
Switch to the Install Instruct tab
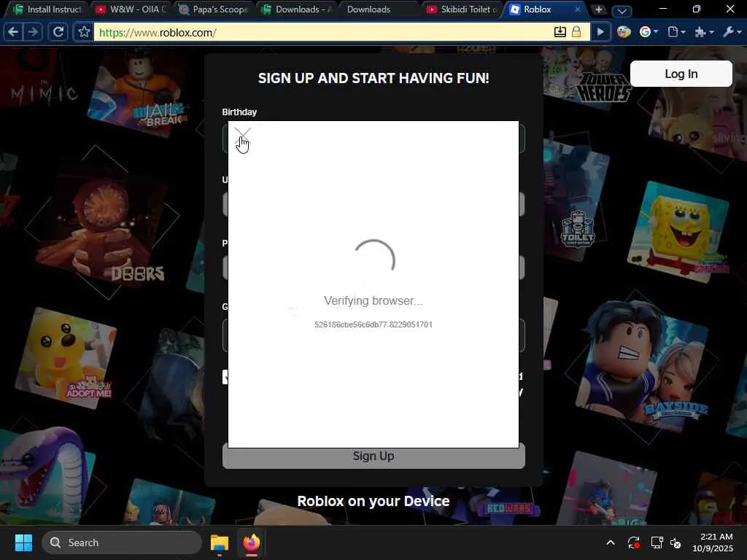point(47,9)
